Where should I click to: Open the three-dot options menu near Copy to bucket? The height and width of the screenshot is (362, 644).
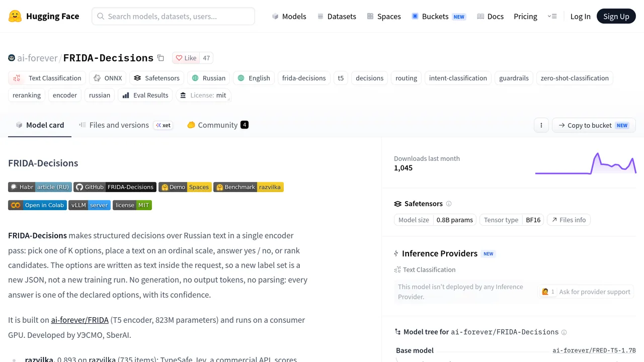coord(541,125)
